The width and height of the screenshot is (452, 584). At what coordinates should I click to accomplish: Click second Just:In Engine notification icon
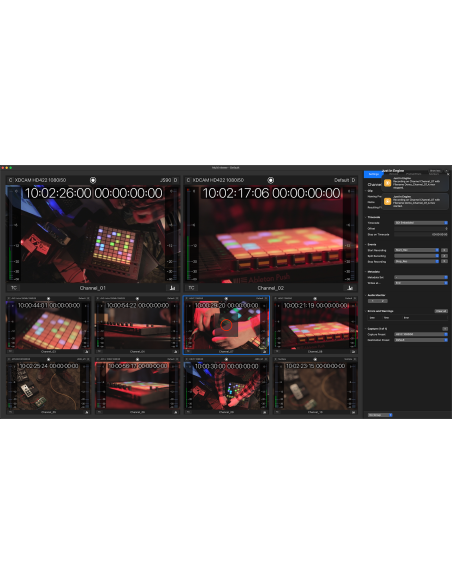[x=388, y=201]
